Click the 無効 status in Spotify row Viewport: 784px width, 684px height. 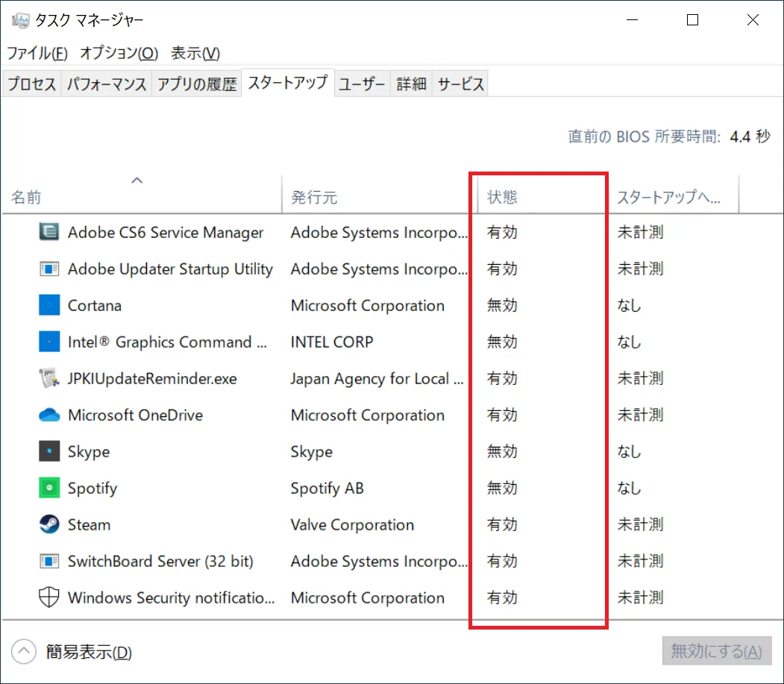[x=502, y=488]
